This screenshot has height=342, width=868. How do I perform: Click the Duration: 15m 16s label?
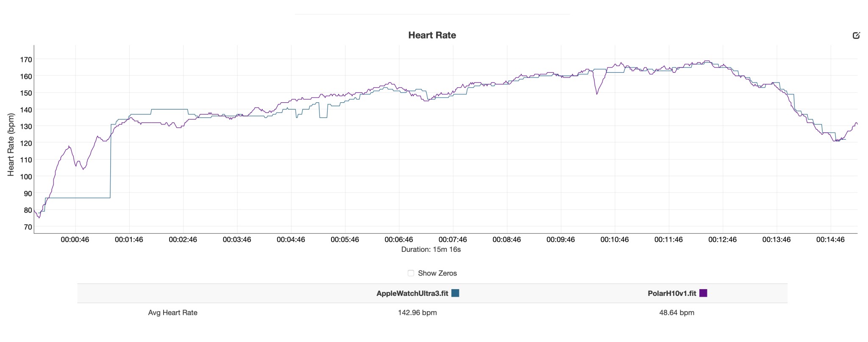pos(431,249)
